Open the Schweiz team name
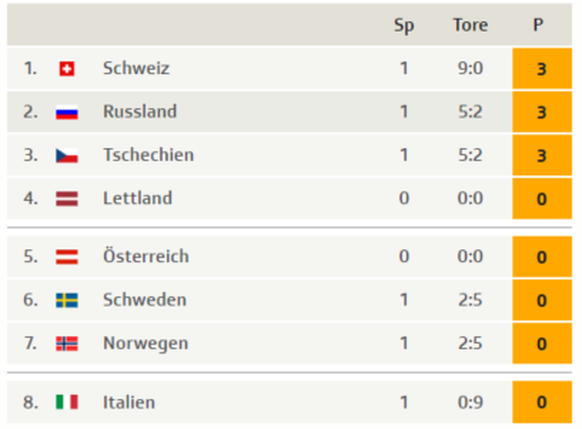Viewport: 582px width, 429px height. [136, 68]
